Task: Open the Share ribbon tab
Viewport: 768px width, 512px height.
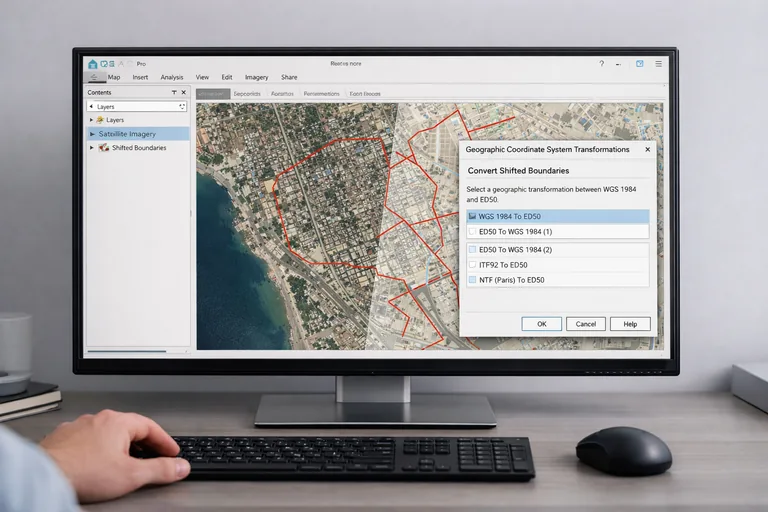Action: 289,77
